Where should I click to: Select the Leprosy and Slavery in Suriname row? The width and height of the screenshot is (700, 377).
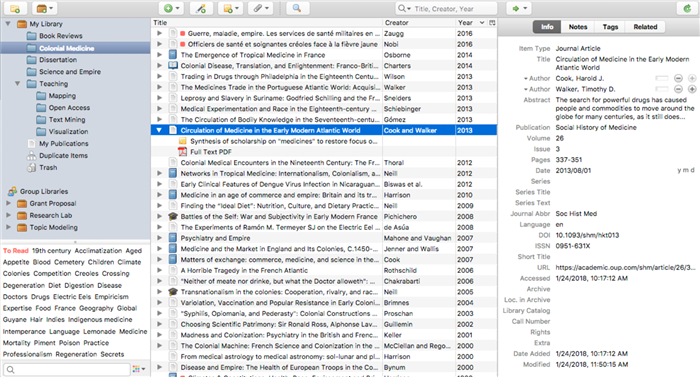324,98
